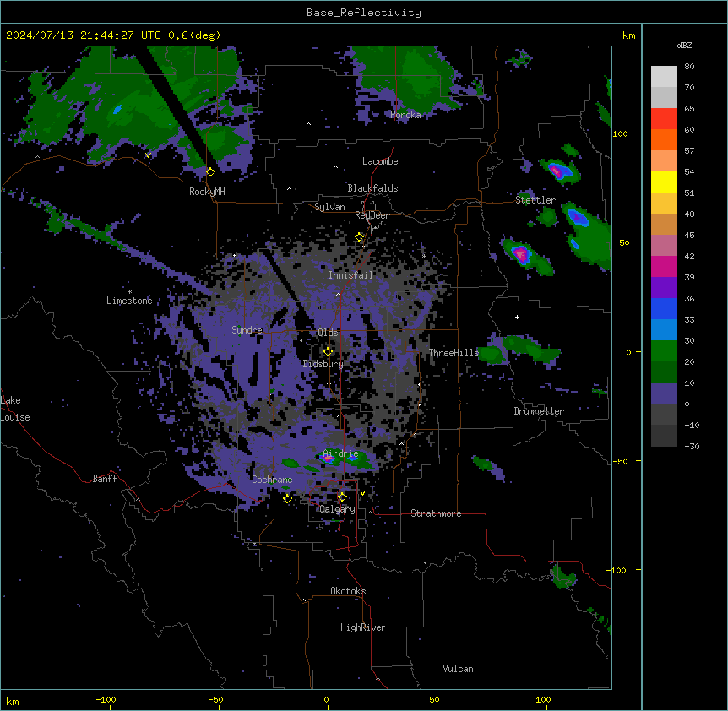Click the magenta storm cell core under Airdrie
This screenshot has height=711, width=728.
[329, 459]
